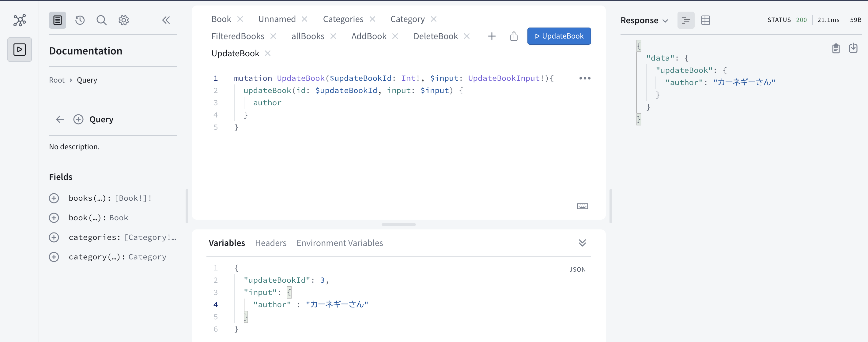Open the Explorer play icon in sidebar
868x342 pixels.
coord(20,50)
